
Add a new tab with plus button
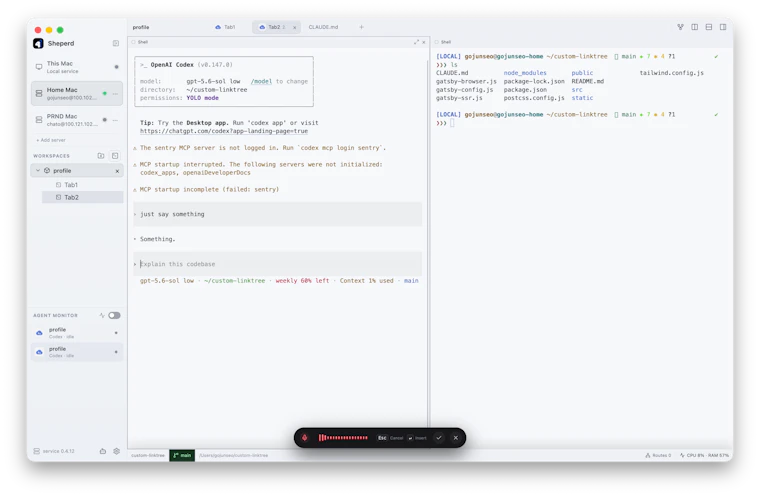tap(362, 27)
